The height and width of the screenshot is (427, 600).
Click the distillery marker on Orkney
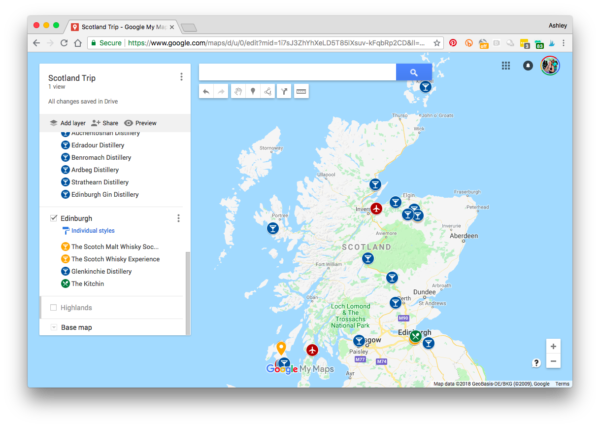(x=425, y=87)
